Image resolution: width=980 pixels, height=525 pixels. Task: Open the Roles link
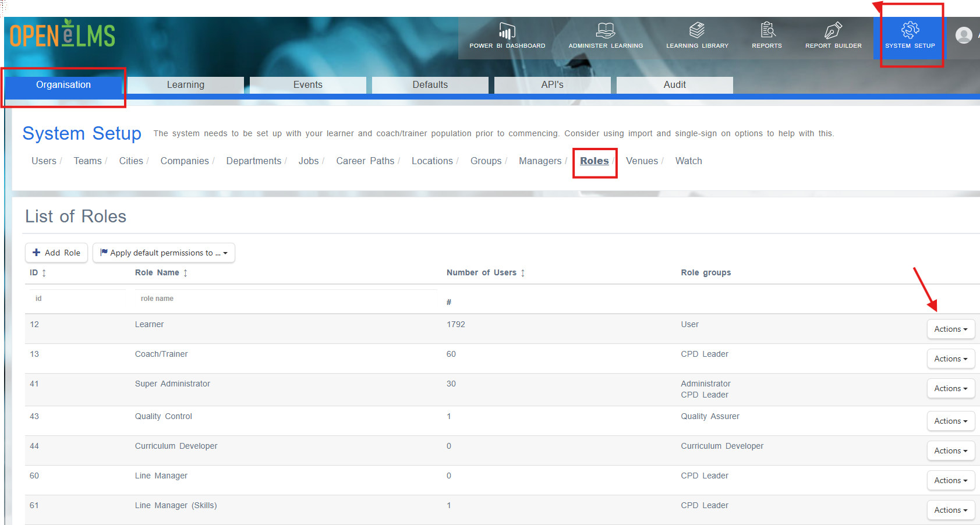595,161
